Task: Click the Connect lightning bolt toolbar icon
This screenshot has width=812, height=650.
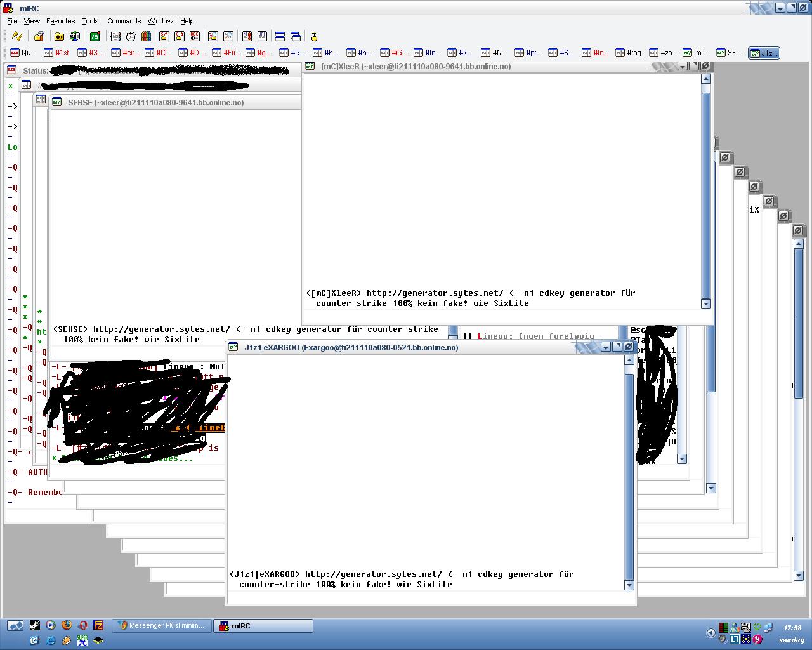Action: (x=17, y=36)
